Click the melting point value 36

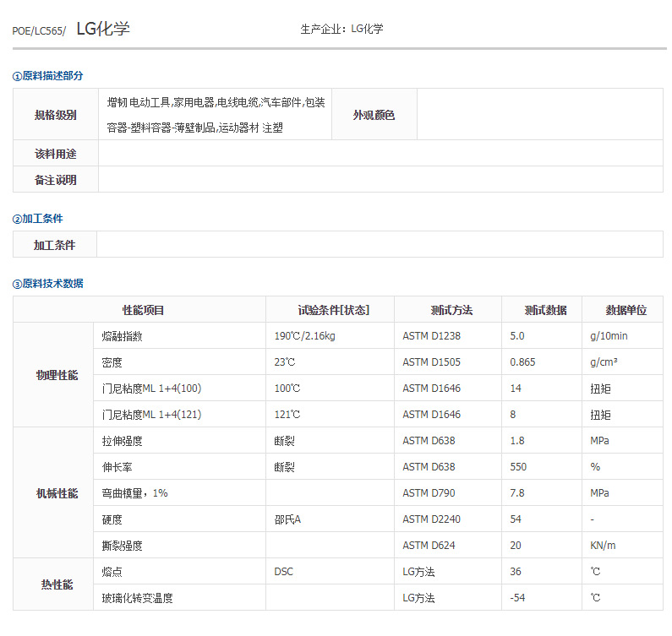tap(516, 572)
